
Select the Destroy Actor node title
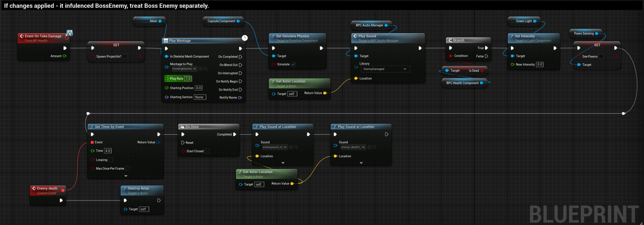click(x=138, y=189)
